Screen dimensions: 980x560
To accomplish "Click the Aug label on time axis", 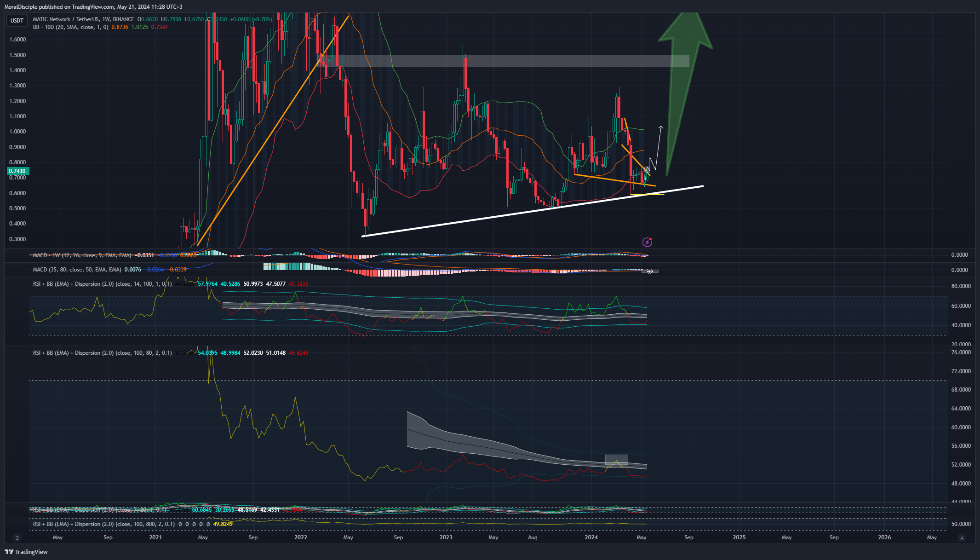I will 533,537.
